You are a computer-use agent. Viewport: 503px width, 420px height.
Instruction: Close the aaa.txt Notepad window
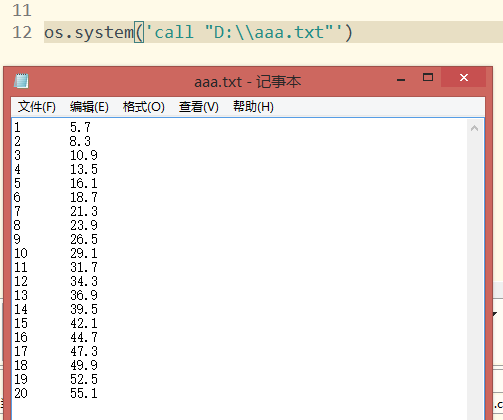pyautogui.click(x=464, y=78)
